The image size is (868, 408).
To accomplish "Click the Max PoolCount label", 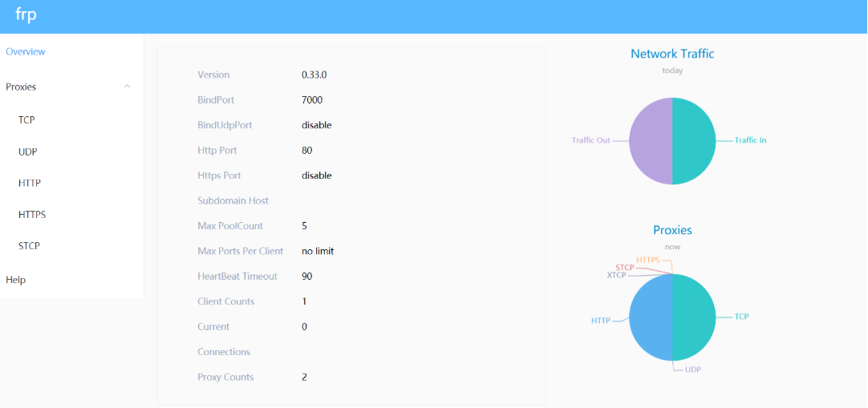I will click(x=230, y=225).
